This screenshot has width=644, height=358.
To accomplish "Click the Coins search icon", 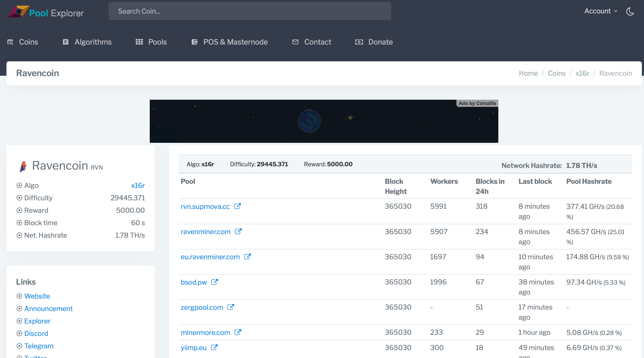I will tap(10, 42).
